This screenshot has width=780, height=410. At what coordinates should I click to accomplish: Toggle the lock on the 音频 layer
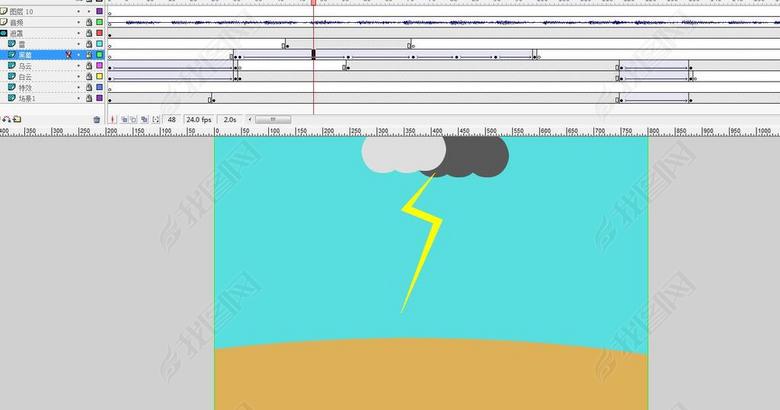point(89,22)
